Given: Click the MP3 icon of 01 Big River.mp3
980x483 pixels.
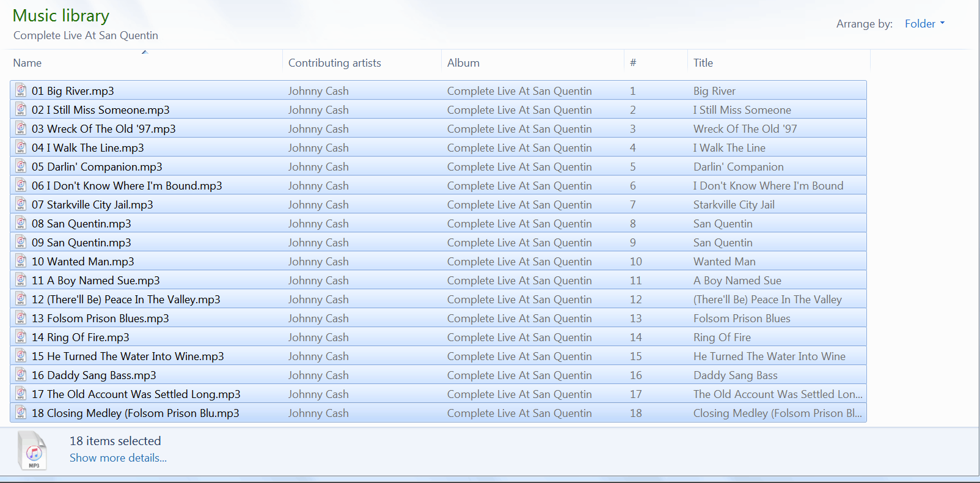Looking at the screenshot, I should 21,90.
